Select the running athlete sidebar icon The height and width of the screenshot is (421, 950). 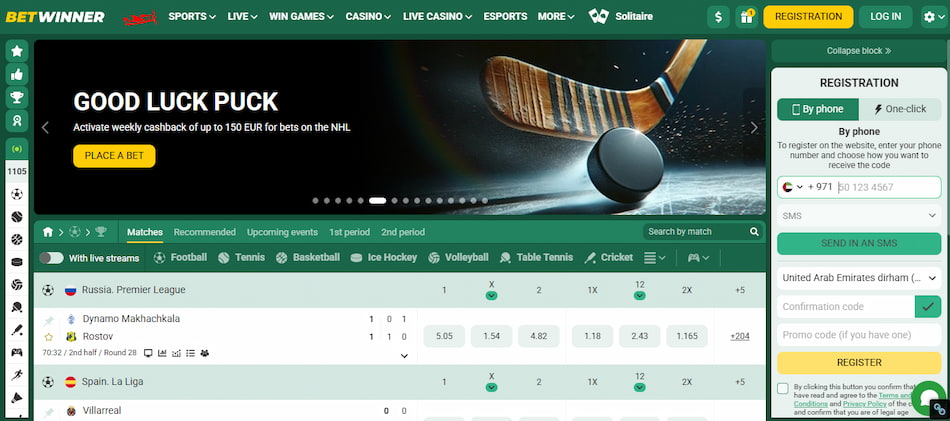point(17,375)
